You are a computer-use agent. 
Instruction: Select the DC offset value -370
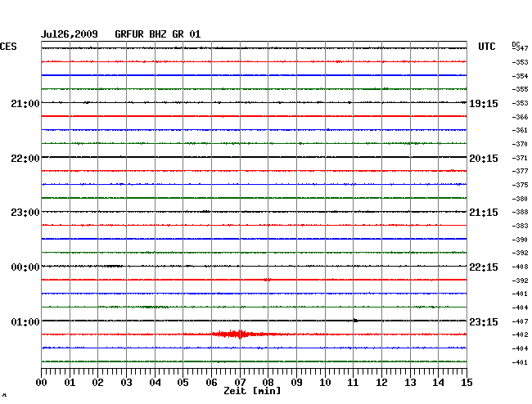(x=520, y=145)
